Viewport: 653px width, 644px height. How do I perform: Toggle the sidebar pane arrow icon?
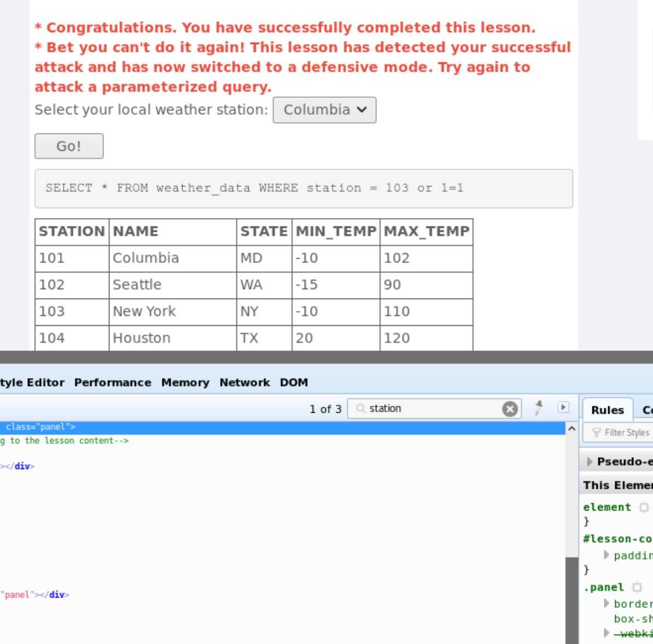pyautogui.click(x=563, y=407)
